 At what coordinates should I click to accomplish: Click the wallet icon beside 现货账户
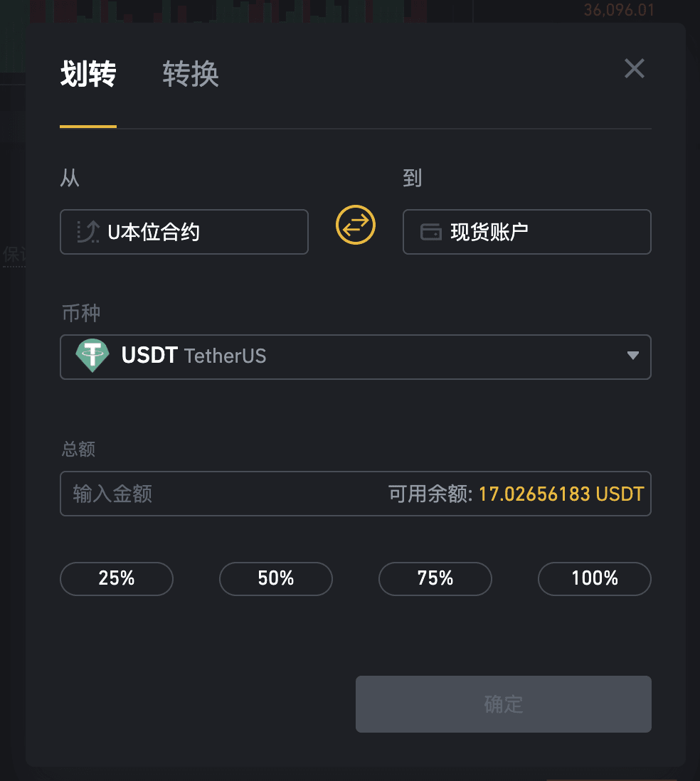pos(431,232)
